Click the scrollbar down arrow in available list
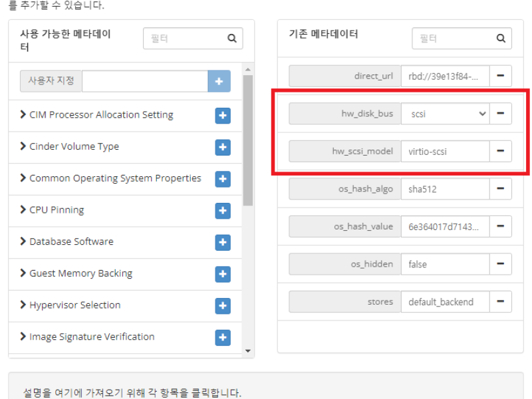Viewport: 532px width, 399px height. 248,351
